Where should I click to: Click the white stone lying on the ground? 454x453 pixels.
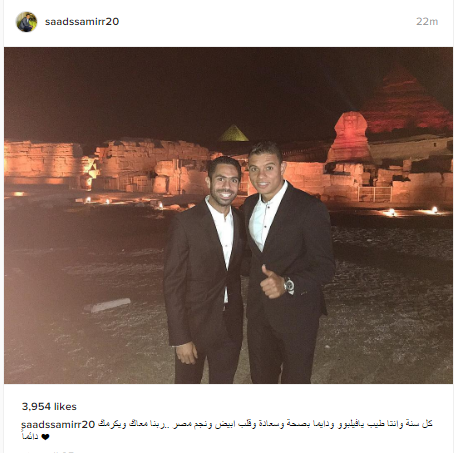coord(107,305)
